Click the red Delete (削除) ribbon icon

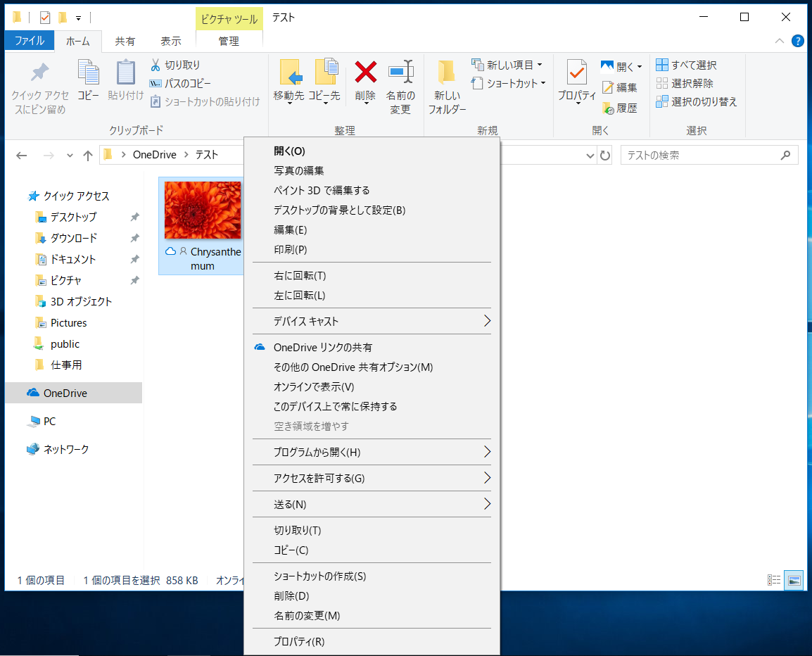click(365, 72)
